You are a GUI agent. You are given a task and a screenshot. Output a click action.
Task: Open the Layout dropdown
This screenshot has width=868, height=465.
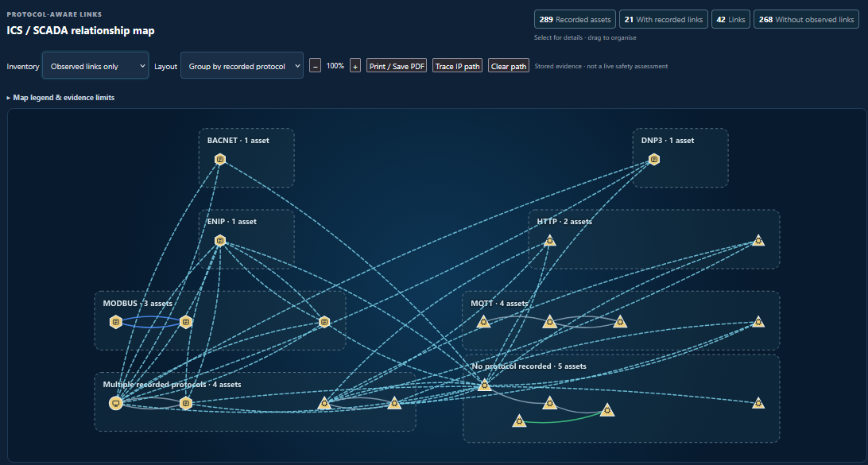tap(242, 65)
